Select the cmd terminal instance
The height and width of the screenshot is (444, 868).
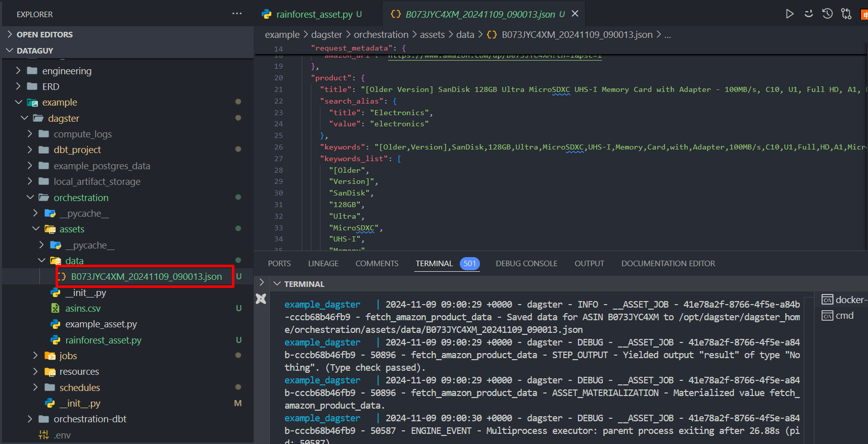844,316
